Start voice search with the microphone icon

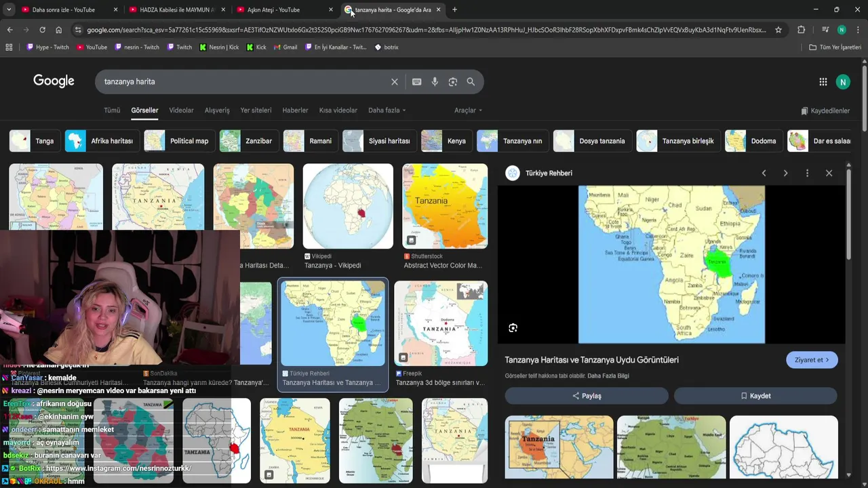pos(435,81)
